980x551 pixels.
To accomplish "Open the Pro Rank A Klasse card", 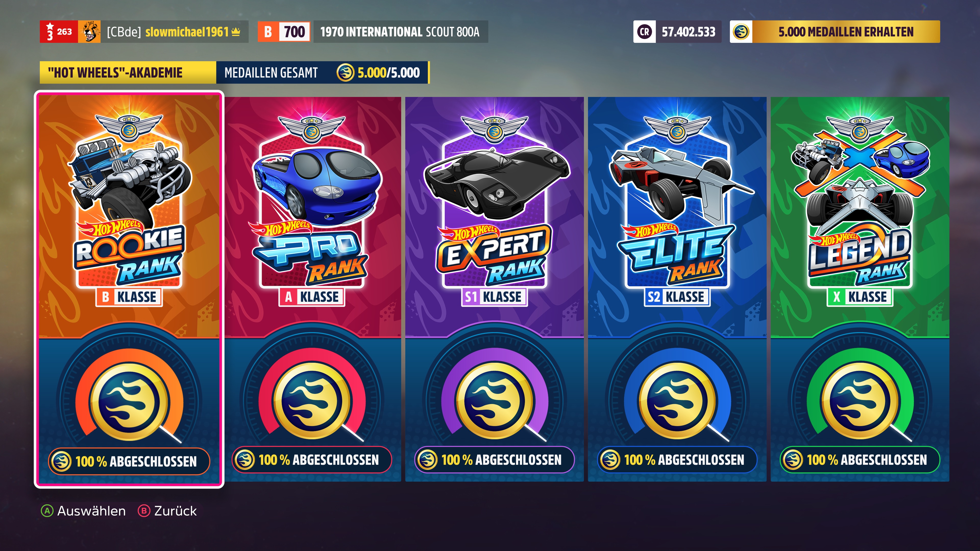I will coord(312,289).
